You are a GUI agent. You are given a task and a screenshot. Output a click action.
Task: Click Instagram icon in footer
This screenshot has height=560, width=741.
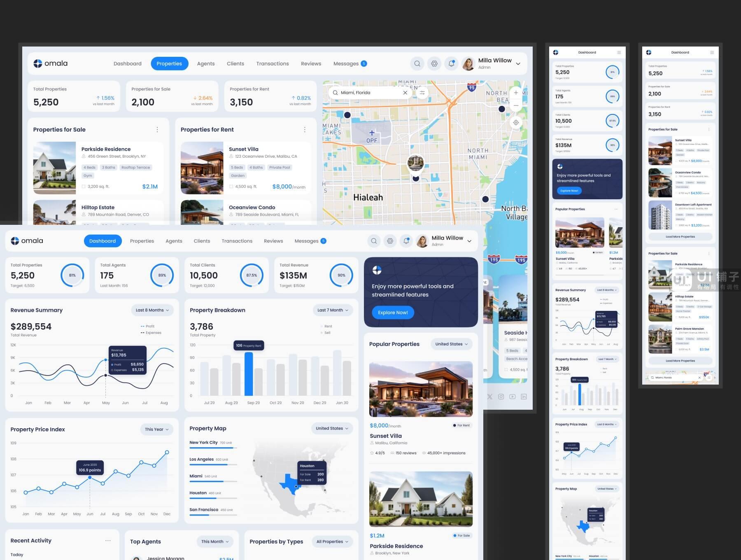tap(501, 397)
